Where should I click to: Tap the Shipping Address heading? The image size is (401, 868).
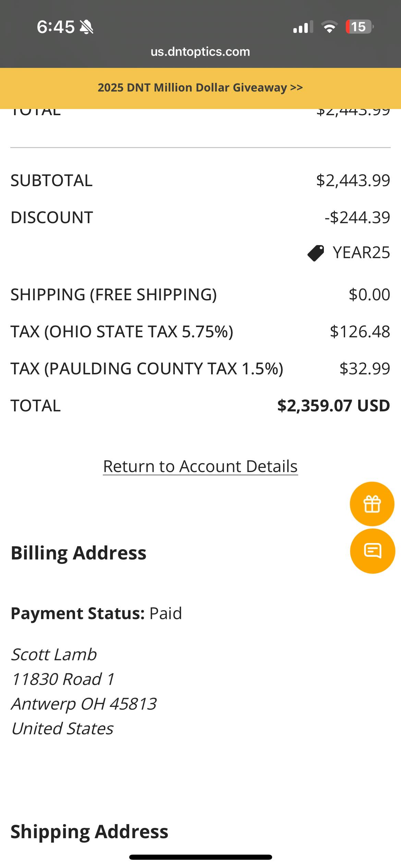pyautogui.click(x=89, y=831)
